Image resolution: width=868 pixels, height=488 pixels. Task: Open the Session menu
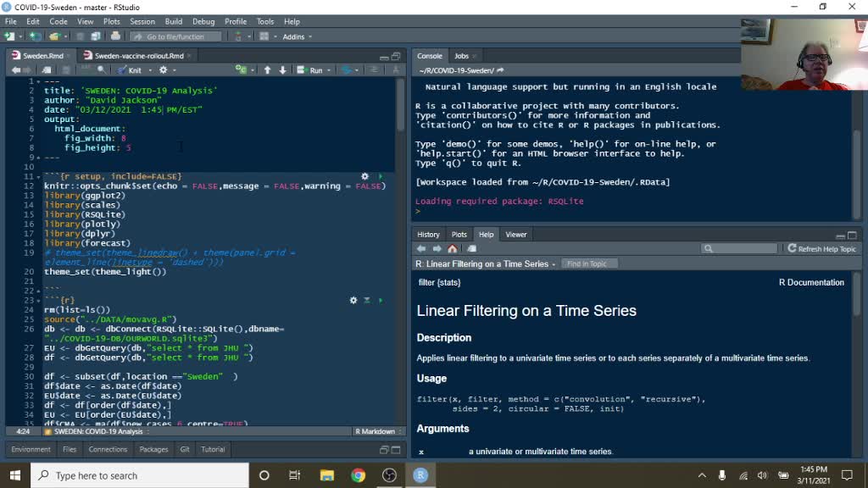pos(142,21)
